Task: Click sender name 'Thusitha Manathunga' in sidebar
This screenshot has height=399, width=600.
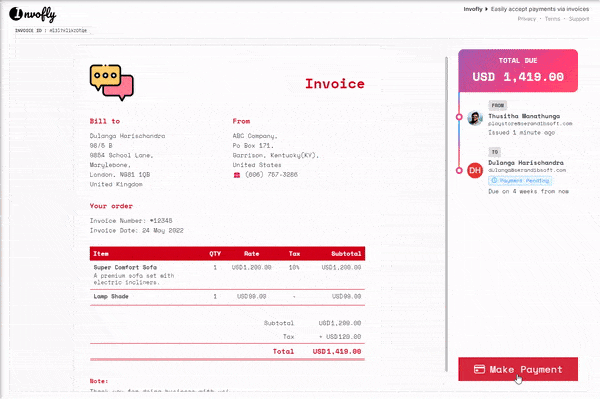Action: 524,116
